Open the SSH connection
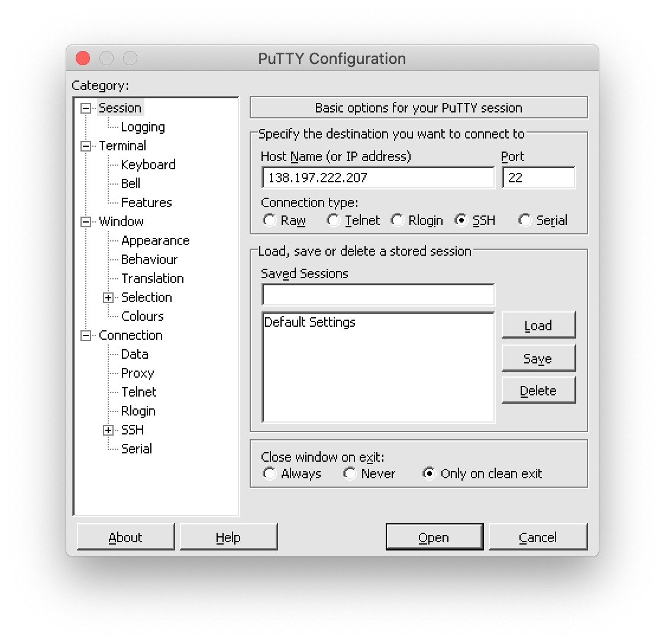 click(435, 537)
